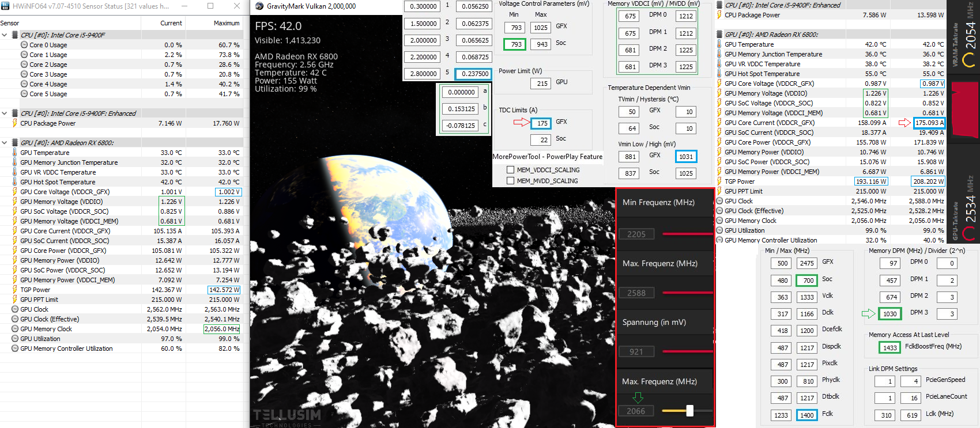Viewport: 980px width, 428px height.
Task: Click clock icon of GPU Utilization 97.0 % row
Action: click(15, 339)
